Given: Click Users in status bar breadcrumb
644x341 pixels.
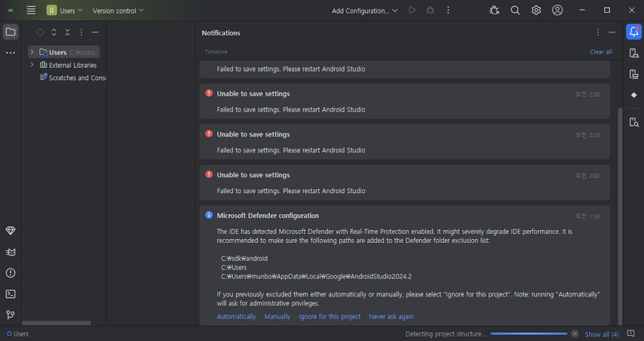Looking at the screenshot, I should 18,334.
